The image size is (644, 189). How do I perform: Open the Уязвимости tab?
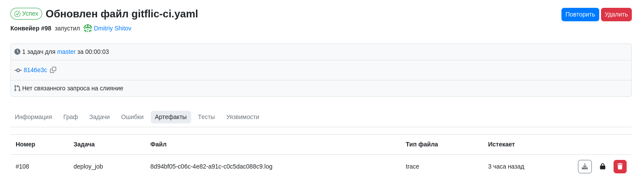(x=243, y=117)
